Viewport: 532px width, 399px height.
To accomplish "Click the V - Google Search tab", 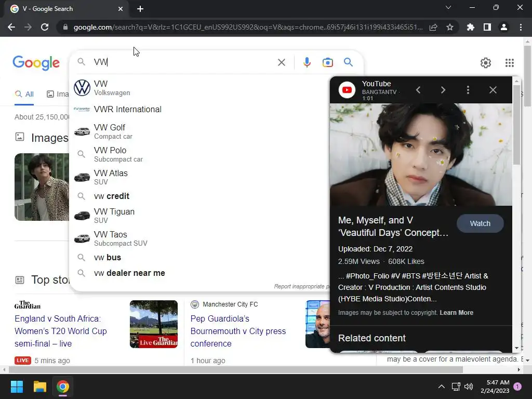I will 66,9.
